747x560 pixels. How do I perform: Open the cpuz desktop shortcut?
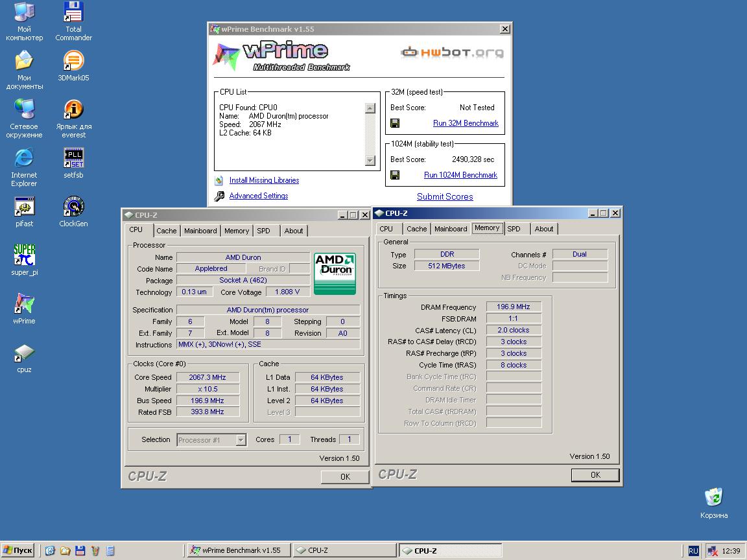[x=24, y=358]
